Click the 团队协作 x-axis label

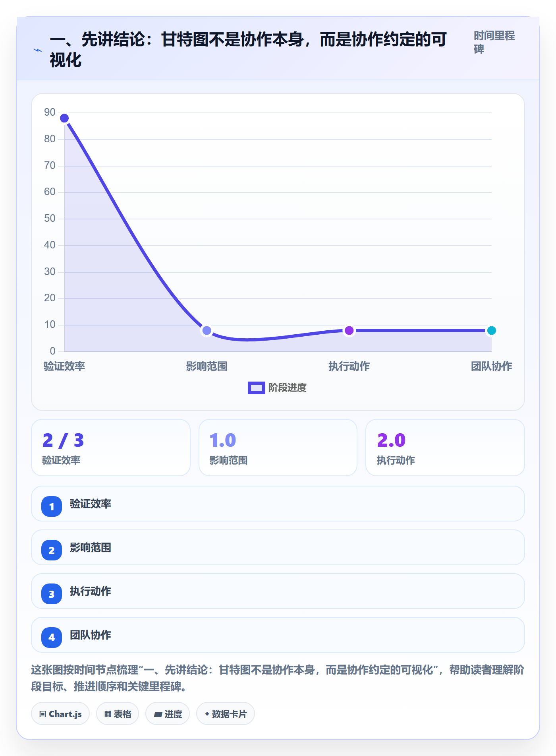point(491,366)
